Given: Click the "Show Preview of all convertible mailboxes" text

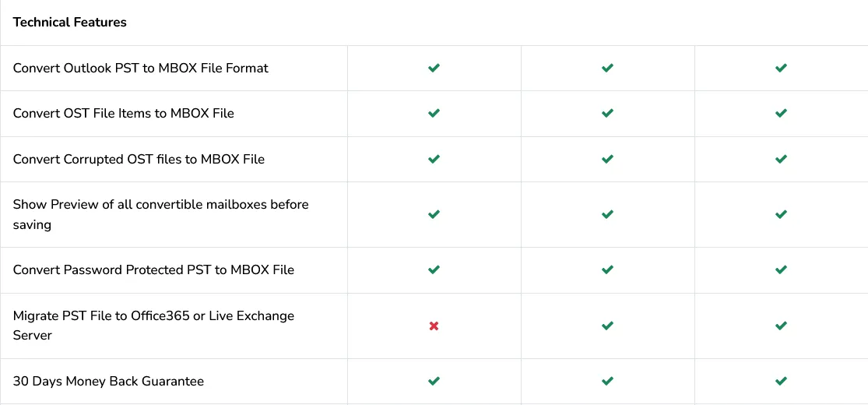Looking at the screenshot, I should (160, 204).
